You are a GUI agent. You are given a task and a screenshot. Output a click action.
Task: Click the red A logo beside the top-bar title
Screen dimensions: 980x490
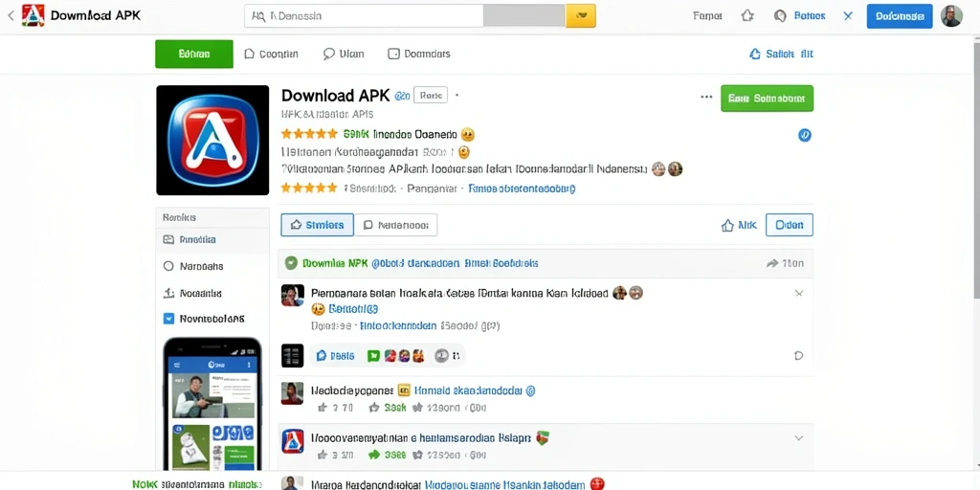(33, 15)
